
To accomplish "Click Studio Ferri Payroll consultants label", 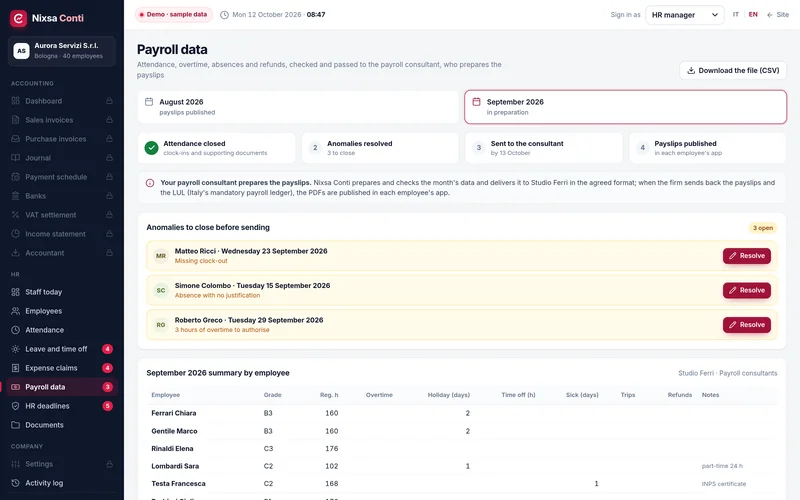I will (x=728, y=373).
